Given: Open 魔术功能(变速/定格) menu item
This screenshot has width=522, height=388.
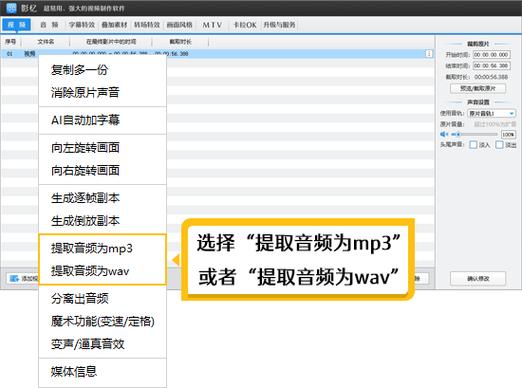Looking at the screenshot, I should point(102,321).
